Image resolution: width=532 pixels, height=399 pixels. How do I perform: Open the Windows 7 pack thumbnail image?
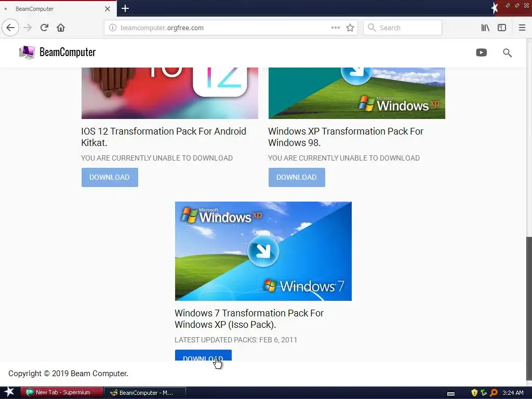click(x=263, y=251)
